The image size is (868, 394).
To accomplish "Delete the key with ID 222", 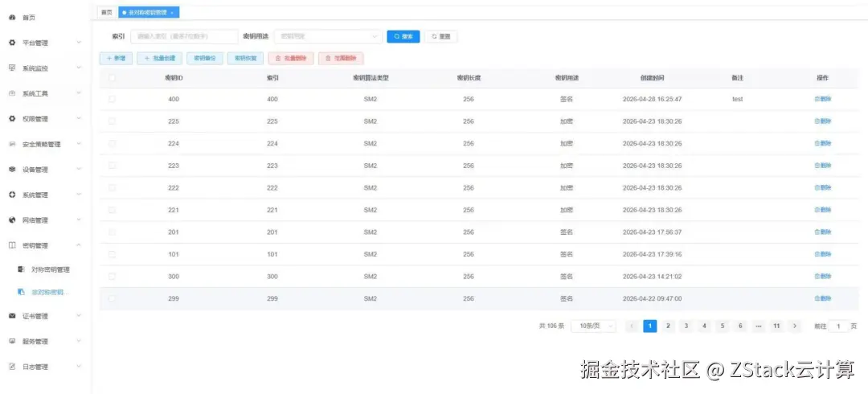I will (823, 188).
